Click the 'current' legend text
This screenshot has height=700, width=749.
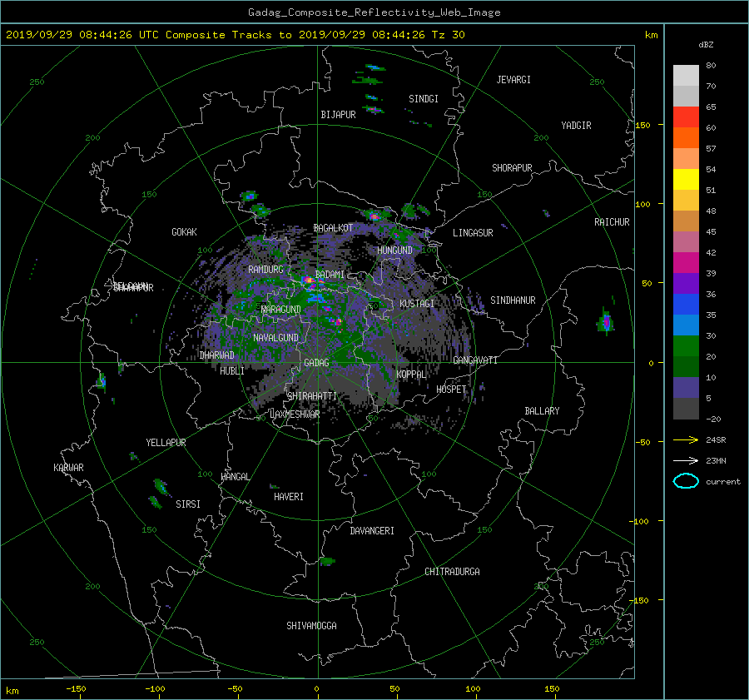pos(722,482)
